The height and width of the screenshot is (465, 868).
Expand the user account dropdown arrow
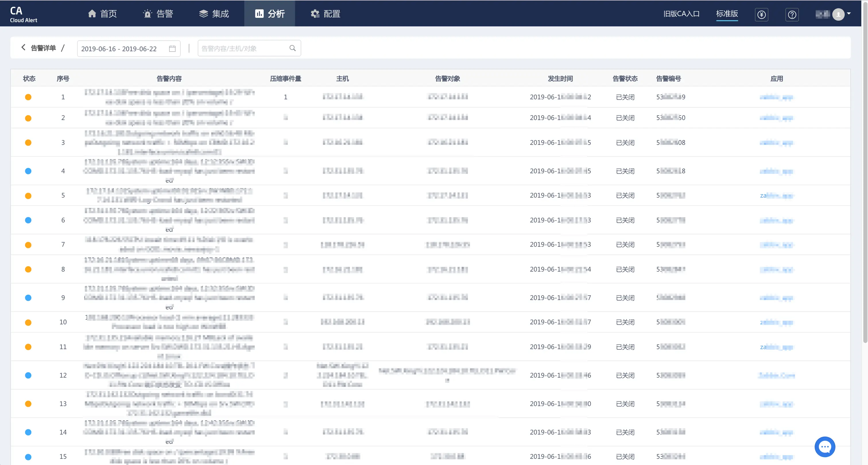coord(849,14)
